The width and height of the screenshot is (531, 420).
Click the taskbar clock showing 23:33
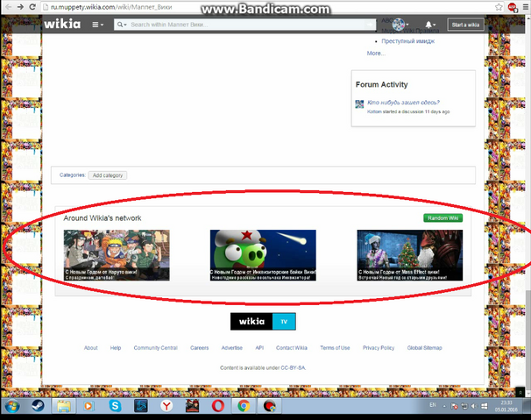[506, 406]
